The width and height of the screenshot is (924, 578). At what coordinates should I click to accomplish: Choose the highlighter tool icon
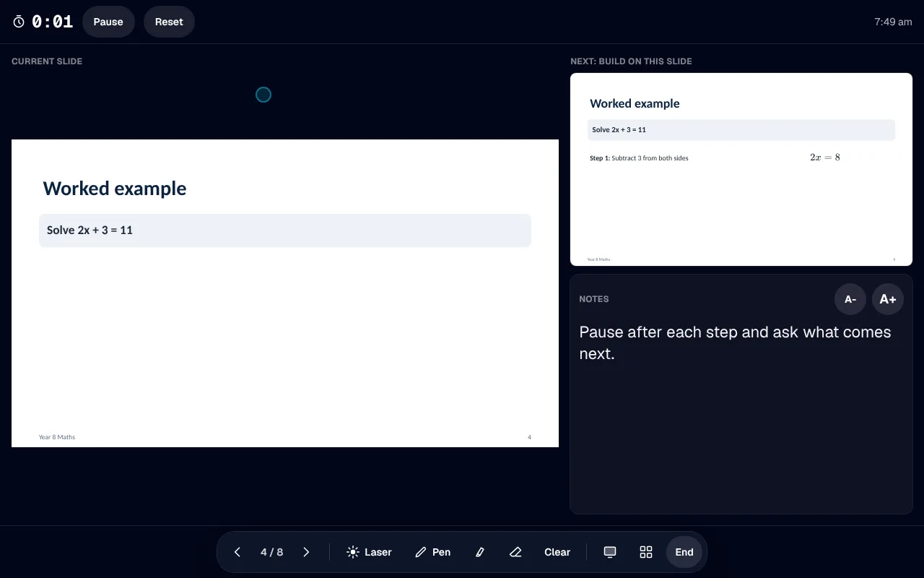480,552
